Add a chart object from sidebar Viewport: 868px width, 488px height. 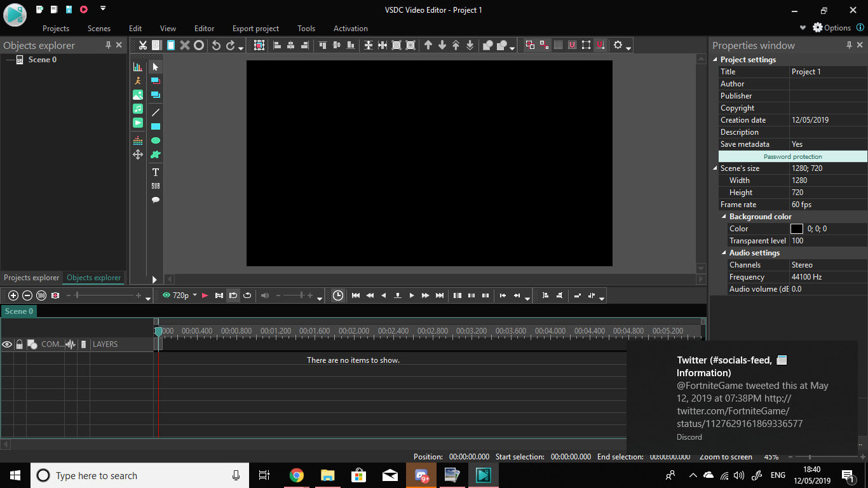click(138, 67)
